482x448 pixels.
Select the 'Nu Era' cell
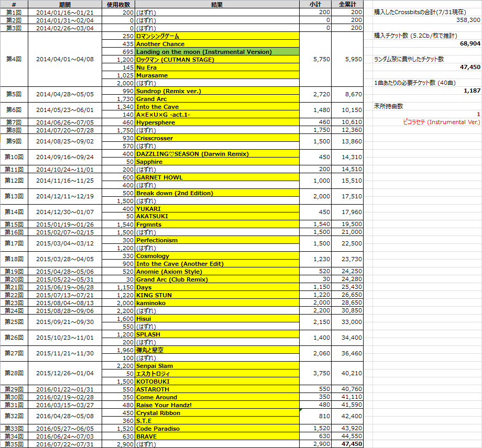217,68
